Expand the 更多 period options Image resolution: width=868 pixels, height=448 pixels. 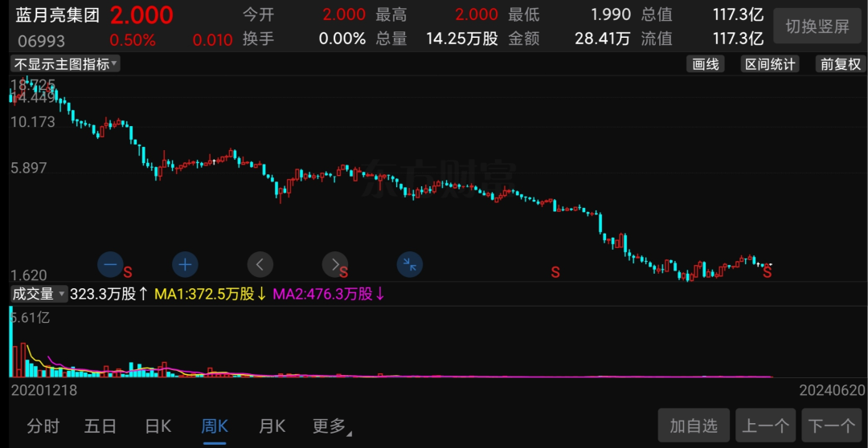pyautogui.click(x=332, y=426)
